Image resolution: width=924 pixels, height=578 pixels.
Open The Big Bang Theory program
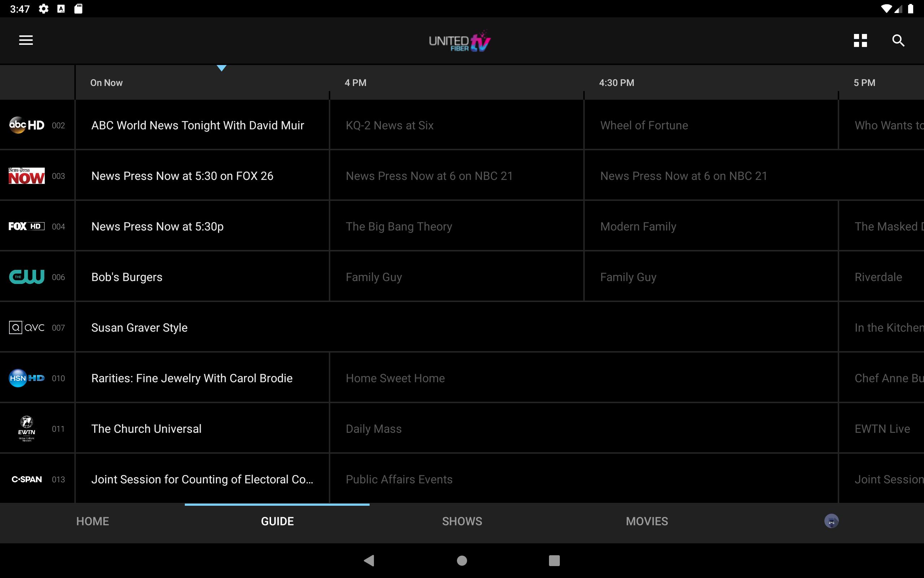(457, 226)
